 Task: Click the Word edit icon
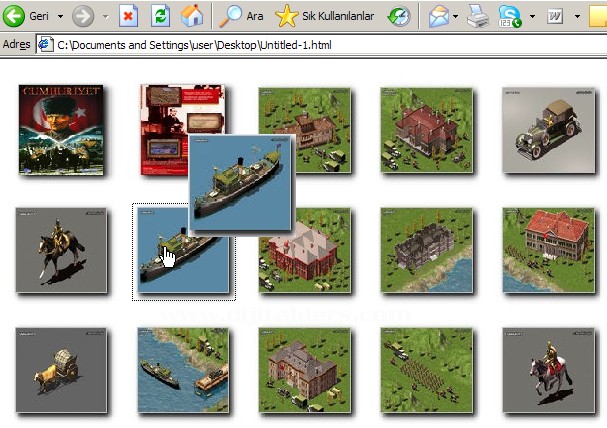click(555, 16)
